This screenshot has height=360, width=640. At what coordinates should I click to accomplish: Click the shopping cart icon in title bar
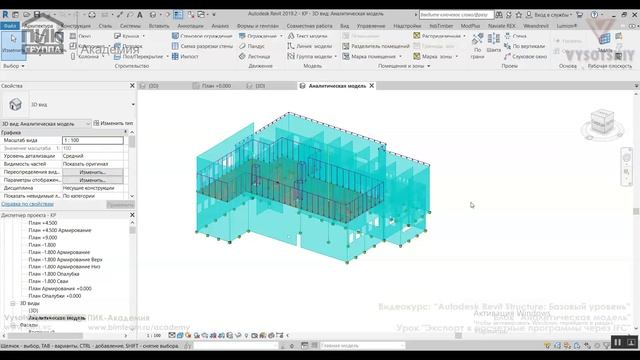coord(579,15)
